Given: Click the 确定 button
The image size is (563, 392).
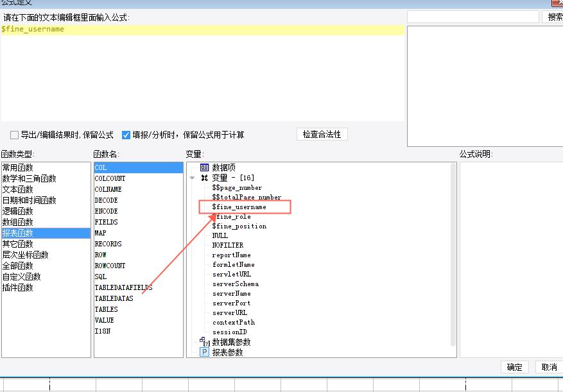Looking at the screenshot, I should [514, 367].
